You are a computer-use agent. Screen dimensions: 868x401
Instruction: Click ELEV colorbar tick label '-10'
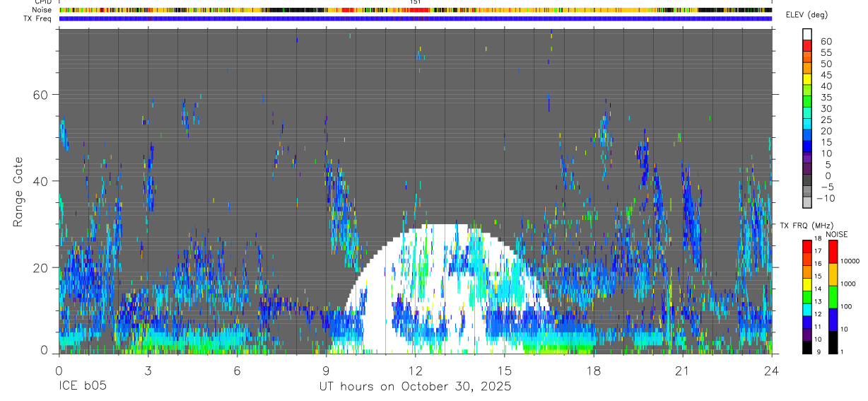coord(826,198)
